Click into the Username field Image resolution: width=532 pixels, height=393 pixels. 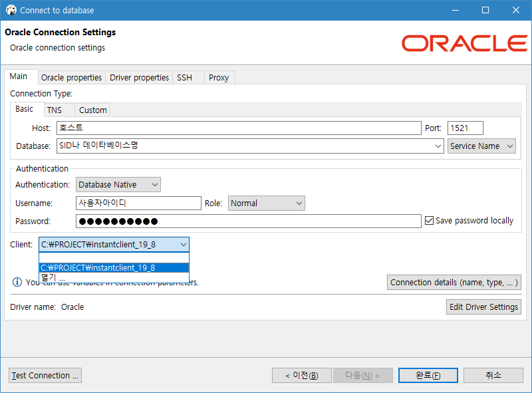coord(138,203)
